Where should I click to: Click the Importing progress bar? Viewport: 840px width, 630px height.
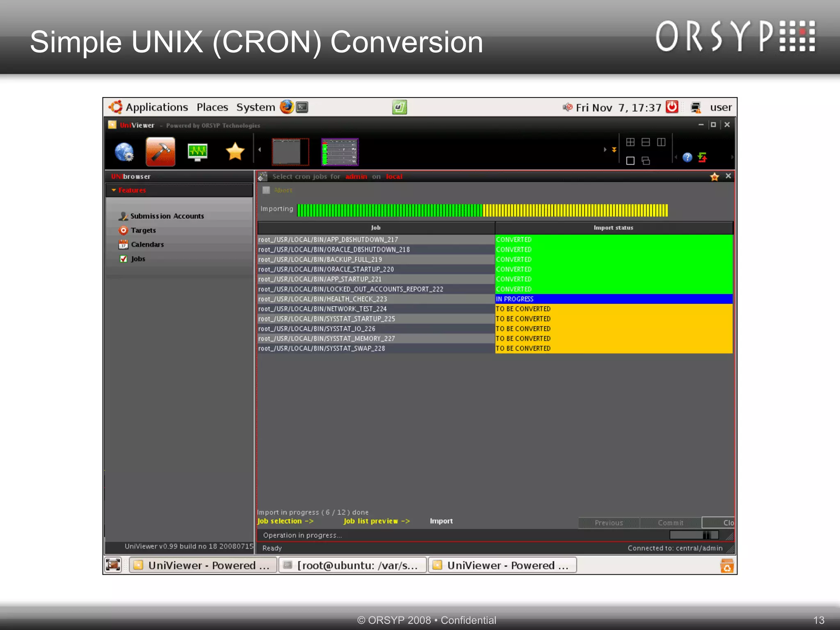[x=482, y=210]
